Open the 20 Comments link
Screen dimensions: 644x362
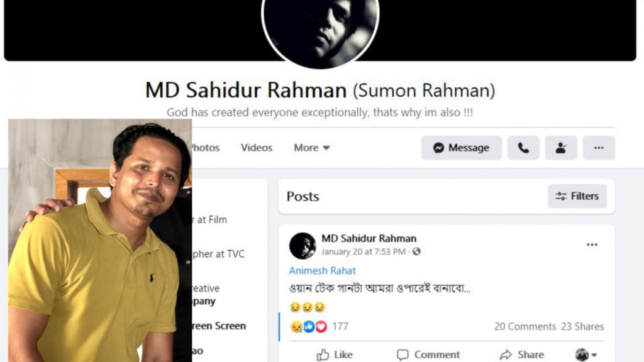click(x=525, y=326)
